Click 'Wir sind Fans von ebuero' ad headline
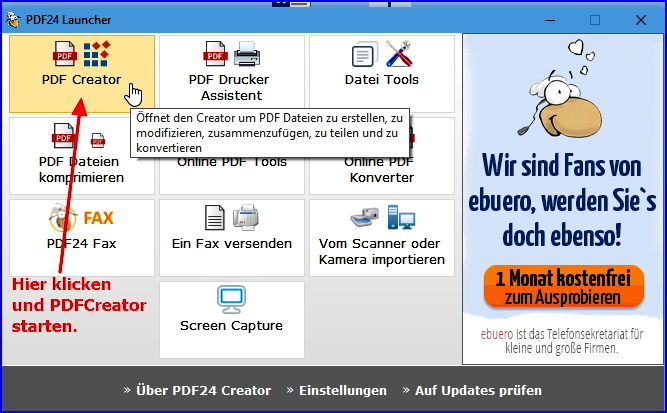 562,200
